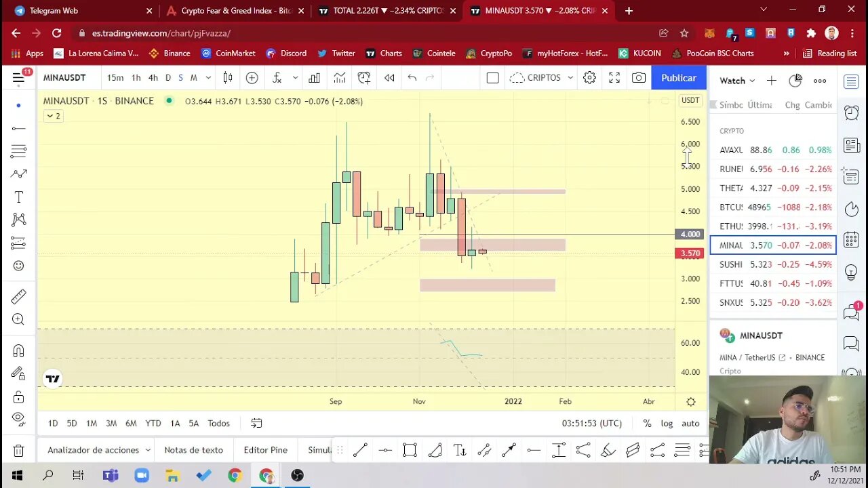Open indicators fx menu
The width and height of the screenshot is (868, 488).
pos(277,78)
